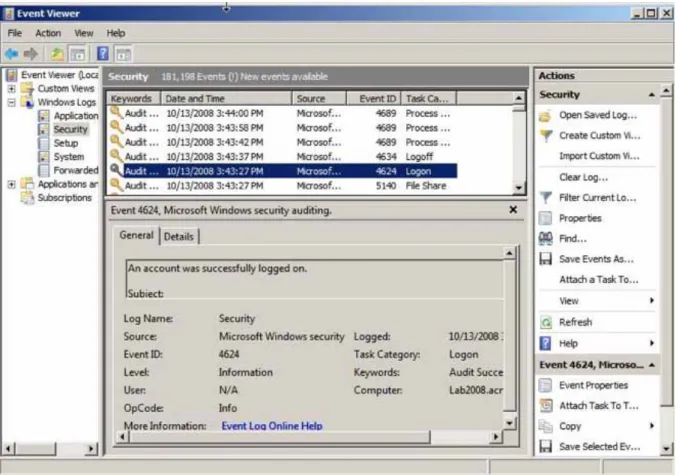The width and height of the screenshot is (679, 475).
Task: Click key icon of the 3:44:00 PM event
Action: (116, 112)
